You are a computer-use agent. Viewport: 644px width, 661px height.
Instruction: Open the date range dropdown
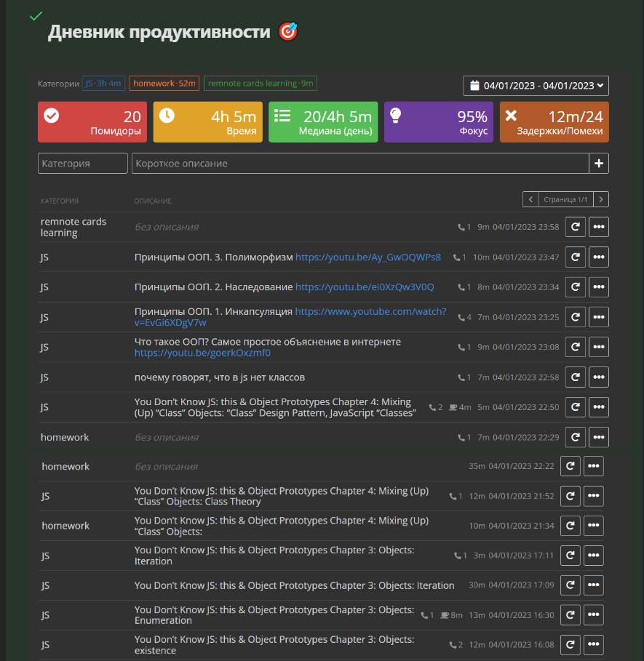[x=536, y=86]
